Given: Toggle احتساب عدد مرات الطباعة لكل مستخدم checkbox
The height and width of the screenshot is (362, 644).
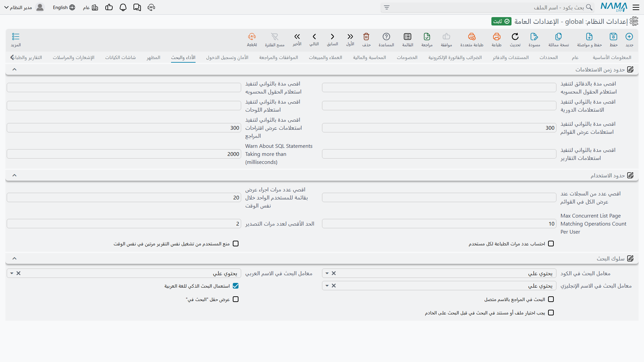Looking at the screenshot, I should [551, 244].
